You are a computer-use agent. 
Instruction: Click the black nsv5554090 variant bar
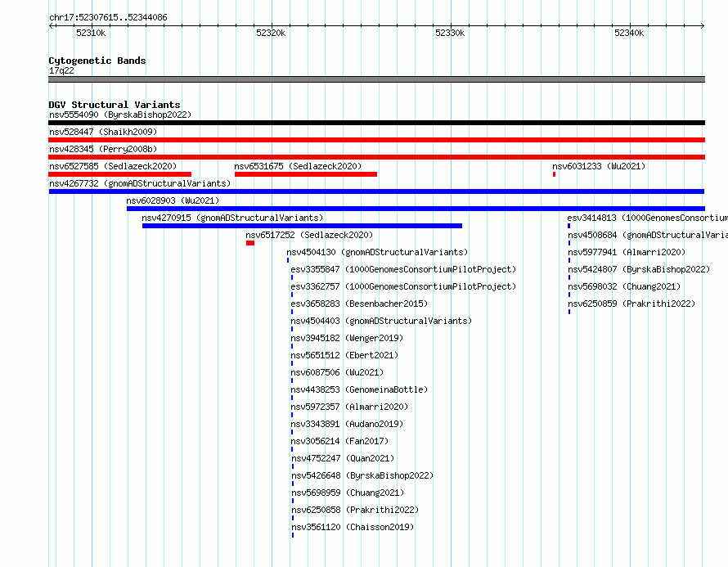(x=376, y=123)
